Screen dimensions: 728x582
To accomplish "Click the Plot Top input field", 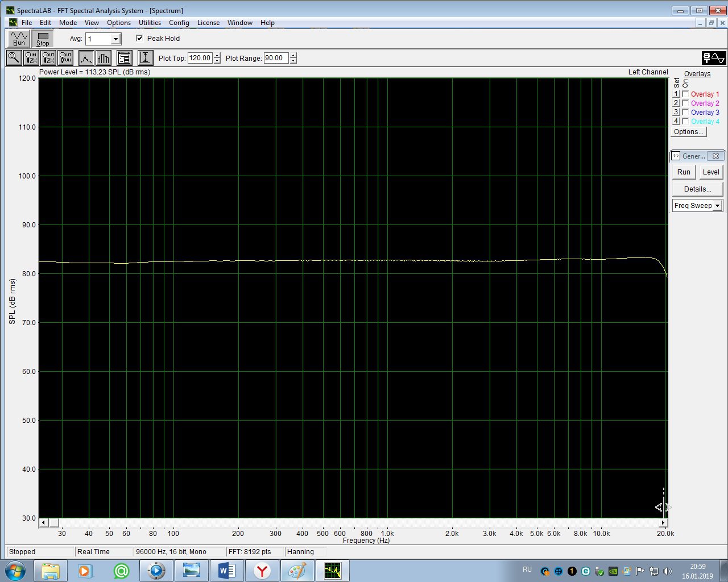I will pos(200,58).
